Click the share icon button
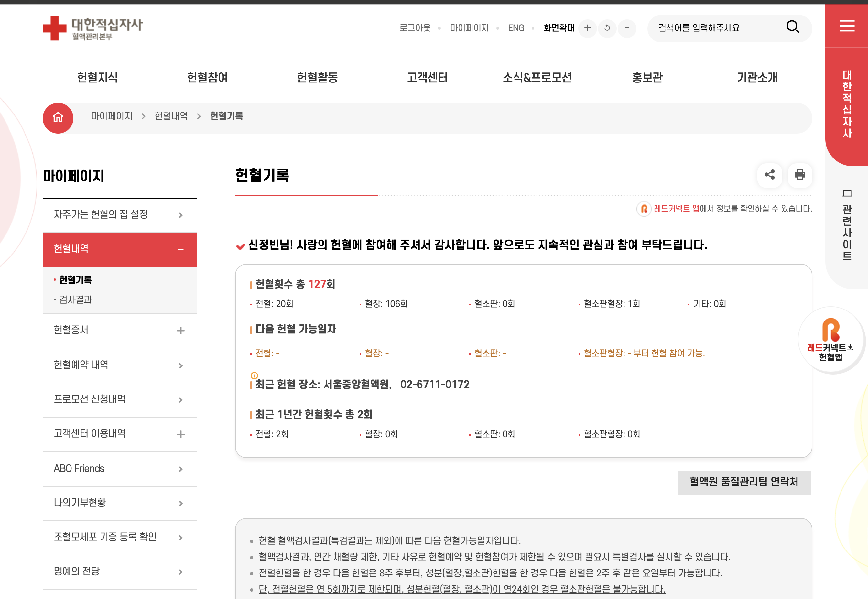This screenshot has width=868, height=599. pos(769,175)
